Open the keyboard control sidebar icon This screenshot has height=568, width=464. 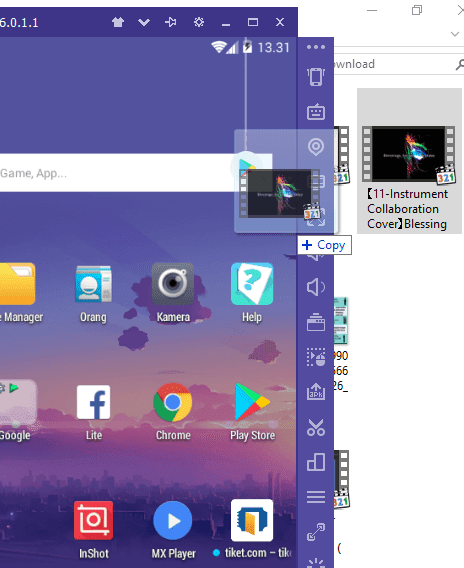pos(316,111)
